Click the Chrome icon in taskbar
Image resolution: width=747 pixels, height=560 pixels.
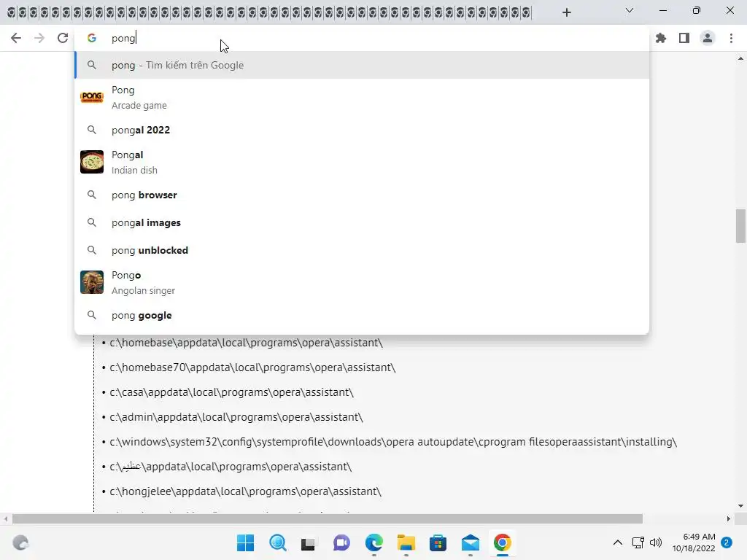tap(502, 542)
